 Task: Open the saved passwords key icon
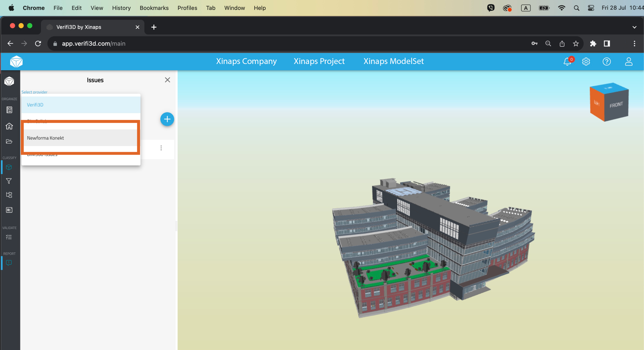click(x=534, y=43)
